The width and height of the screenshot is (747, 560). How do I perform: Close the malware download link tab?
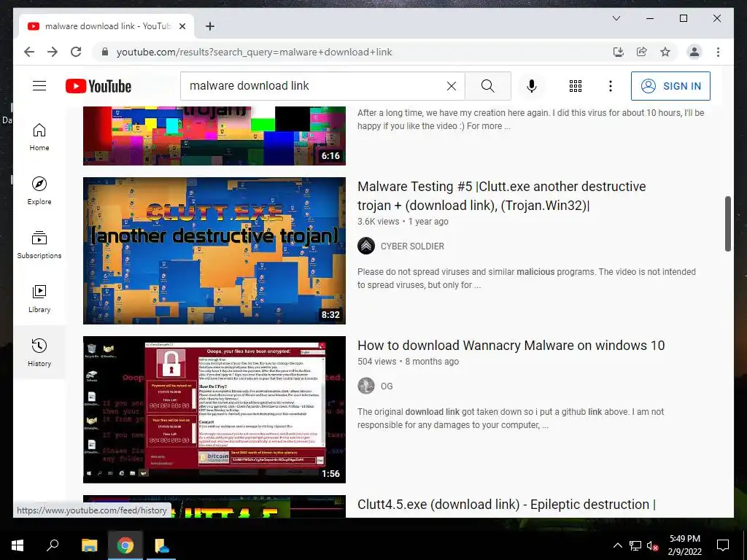pos(182,26)
